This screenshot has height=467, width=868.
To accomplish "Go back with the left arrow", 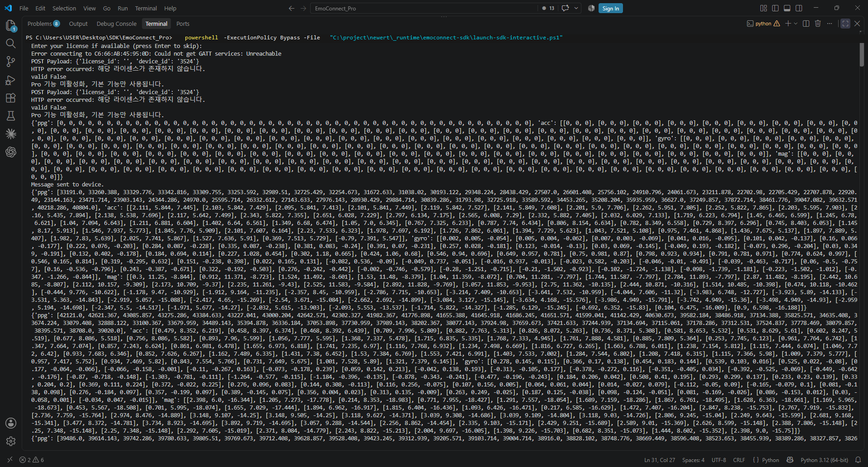I will click(292, 8).
